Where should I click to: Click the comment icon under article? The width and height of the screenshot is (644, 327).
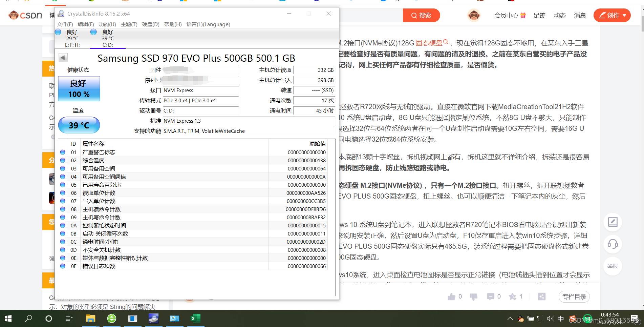[x=490, y=297]
